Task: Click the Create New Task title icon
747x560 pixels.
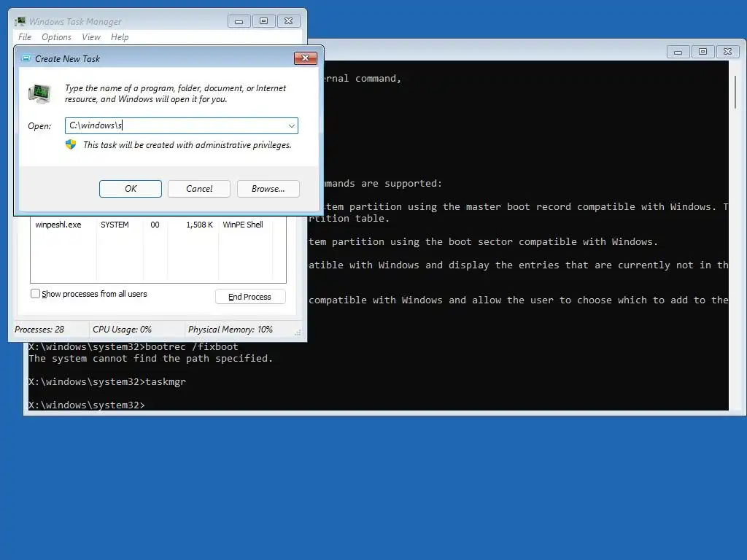Action: pyautogui.click(x=26, y=58)
